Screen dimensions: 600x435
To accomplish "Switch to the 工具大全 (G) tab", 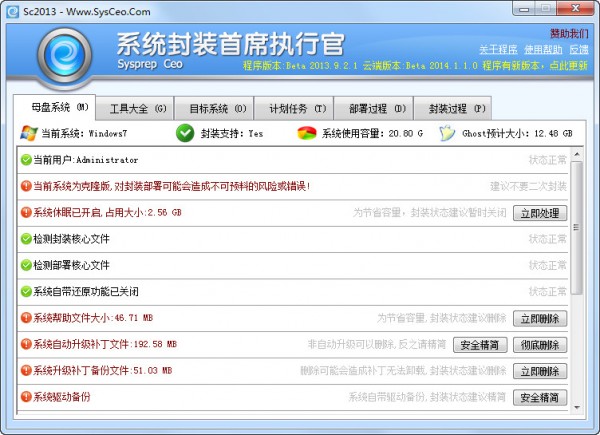I will 138,108.
